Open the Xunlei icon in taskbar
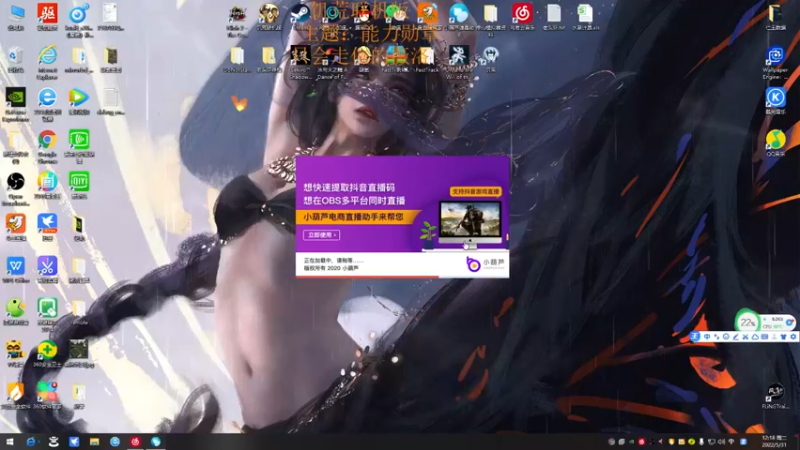The image size is (800, 450). pyautogui.click(x=74, y=442)
